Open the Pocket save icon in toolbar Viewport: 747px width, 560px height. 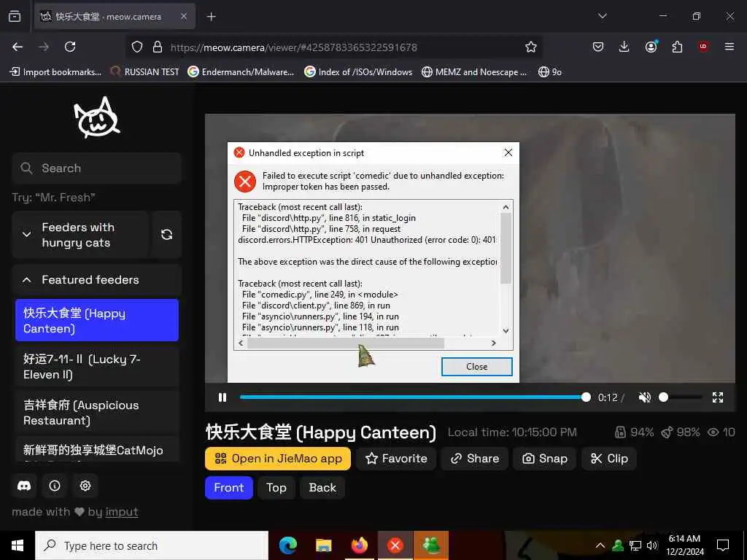click(x=598, y=47)
